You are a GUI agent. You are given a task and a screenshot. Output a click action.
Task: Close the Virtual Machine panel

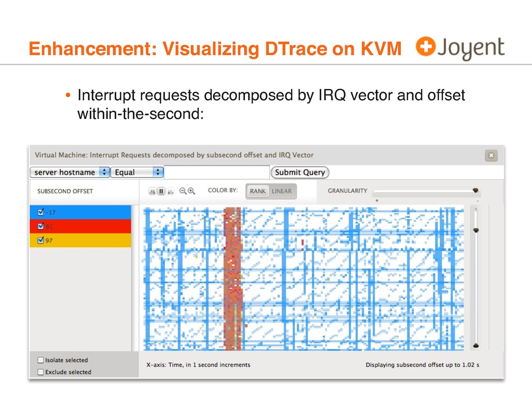(x=491, y=155)
